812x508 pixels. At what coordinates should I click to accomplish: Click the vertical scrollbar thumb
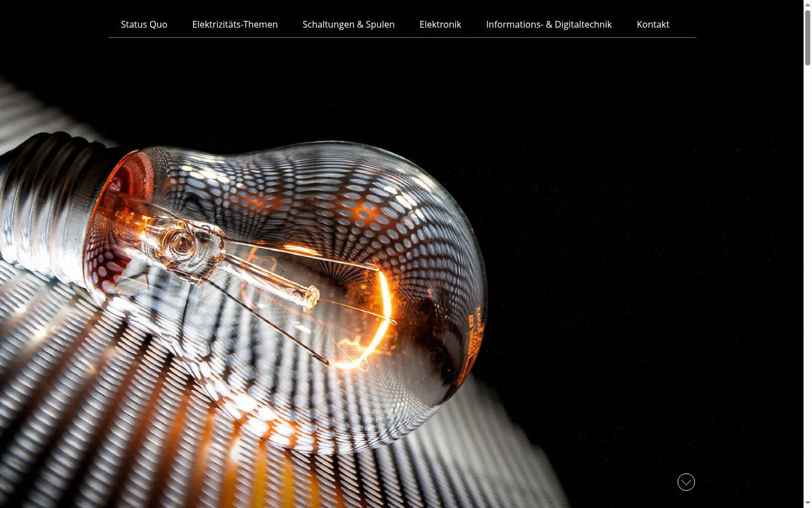807,37
